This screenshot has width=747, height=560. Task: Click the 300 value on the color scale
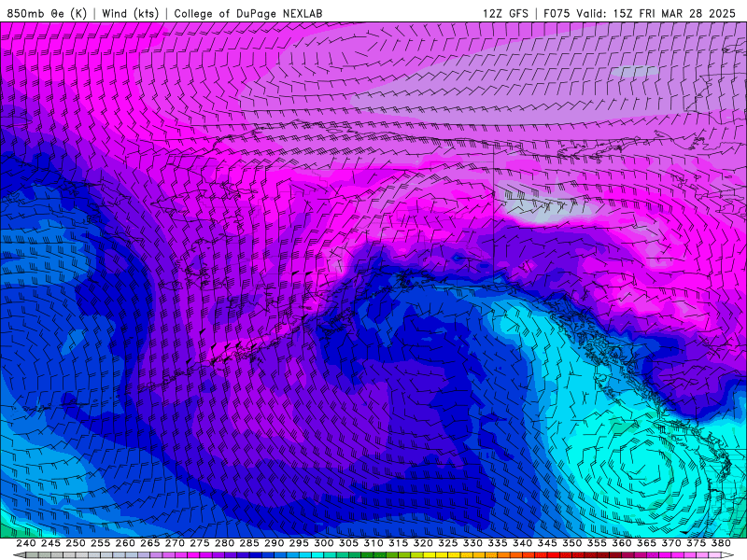[x=323, y=543]
